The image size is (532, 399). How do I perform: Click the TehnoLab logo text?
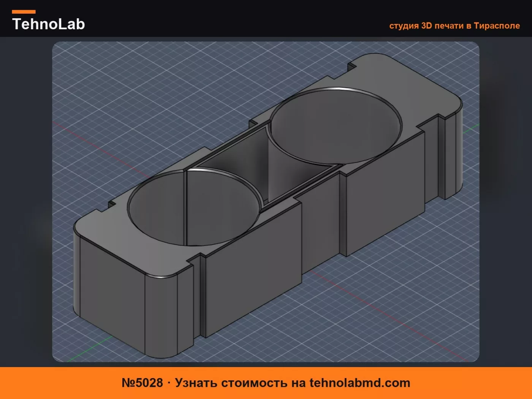pos(48,24)
